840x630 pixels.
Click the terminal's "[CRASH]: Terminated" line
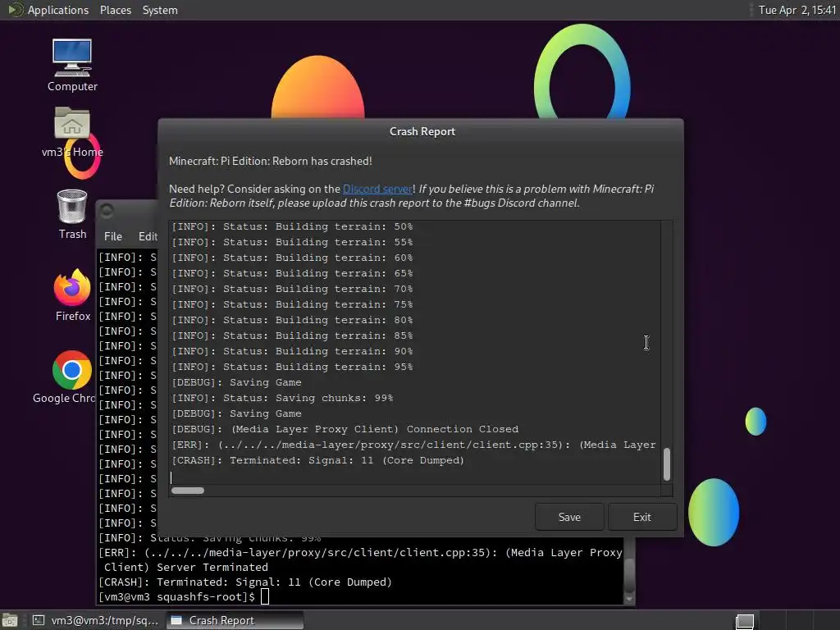click(245, 582)
